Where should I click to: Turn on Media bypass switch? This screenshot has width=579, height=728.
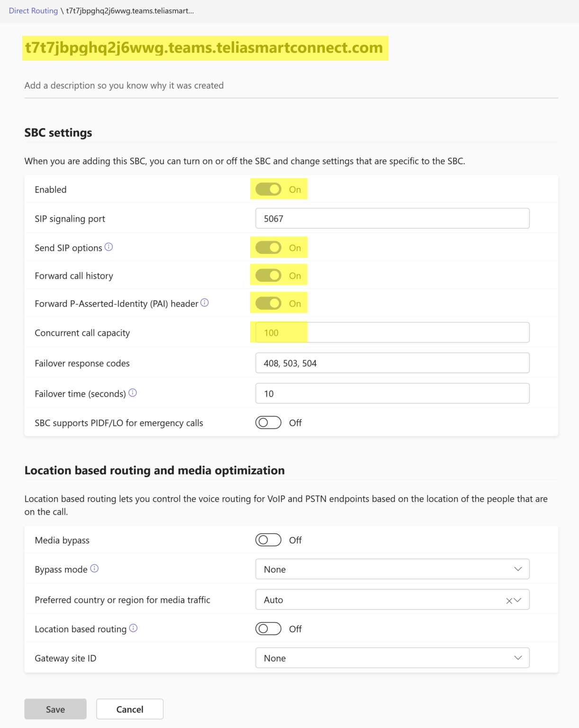(x=268, y=540)
